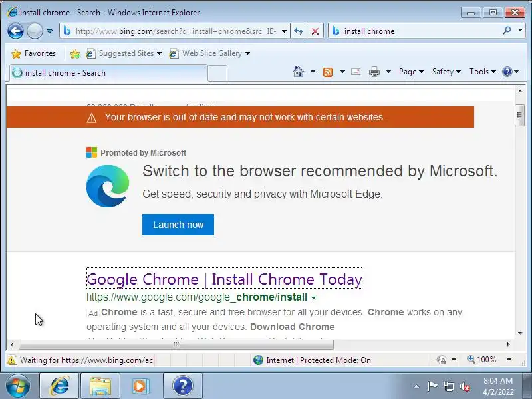
Task: Click the out-of-date browser warning banner
Action: click(240, 117)
